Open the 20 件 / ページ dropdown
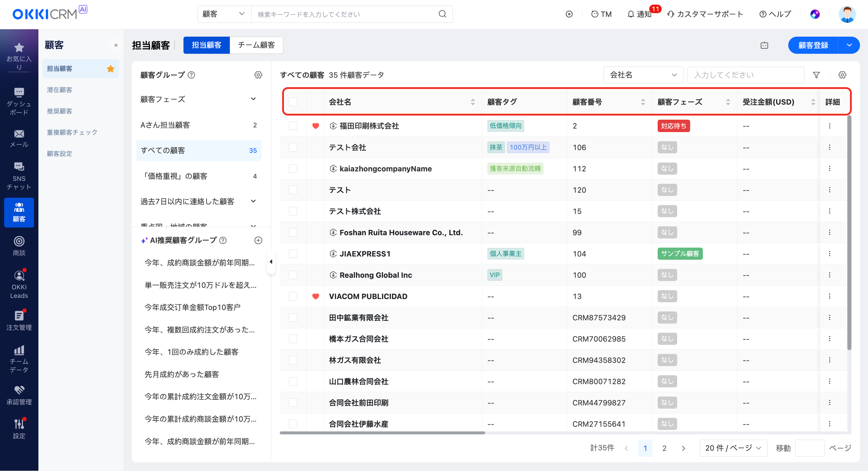 733,448
